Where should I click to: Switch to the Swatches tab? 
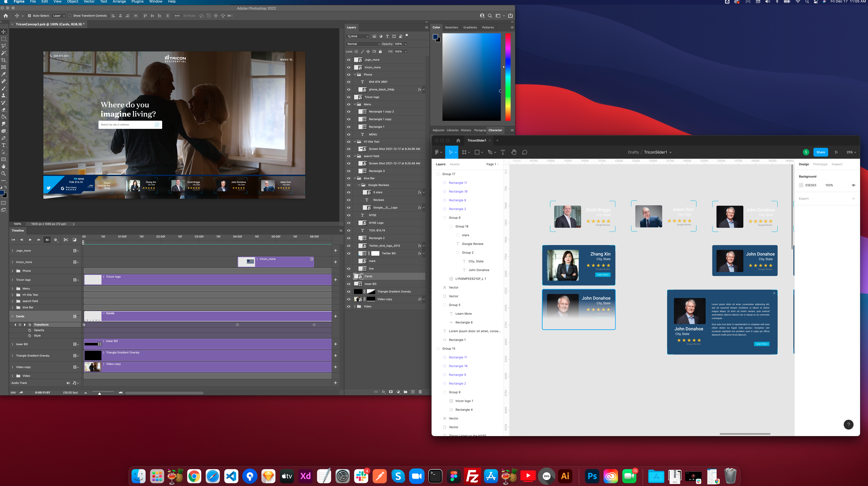451,27
